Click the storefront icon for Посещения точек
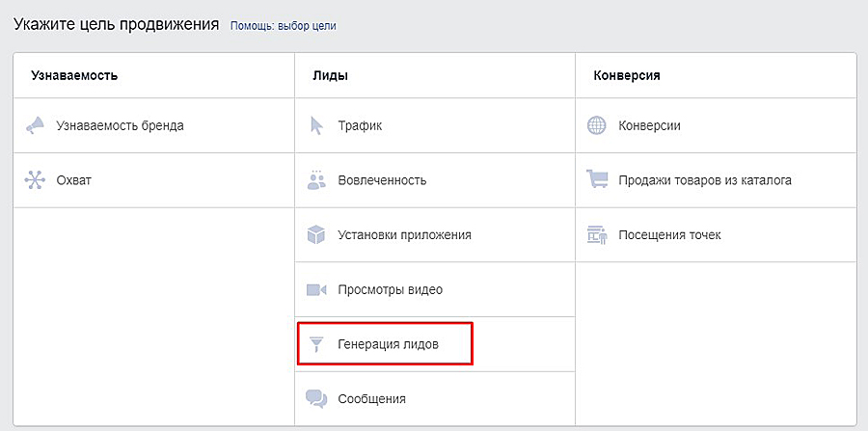Screen dimensions: 868x431 [x=597, y=234]
